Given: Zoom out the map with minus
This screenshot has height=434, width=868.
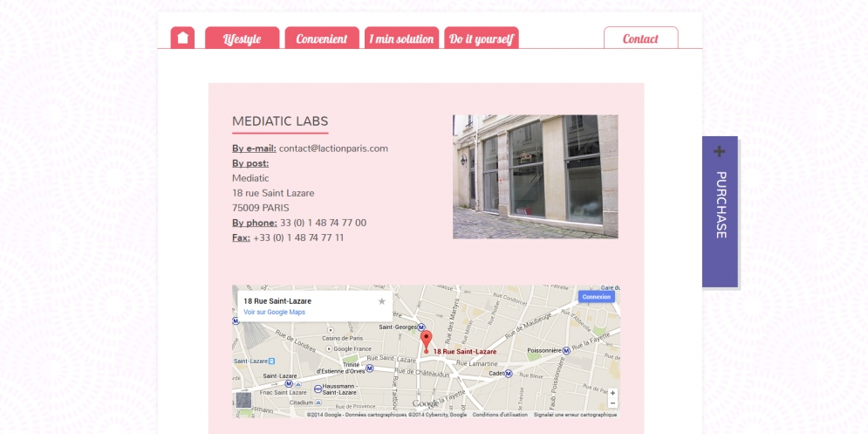Looking at the screenshot, I should [x=612, y=403].
